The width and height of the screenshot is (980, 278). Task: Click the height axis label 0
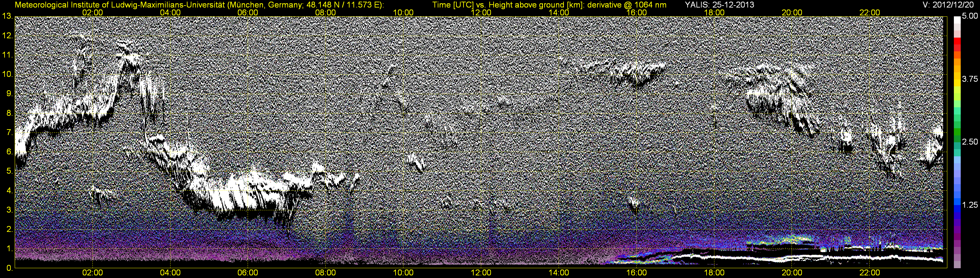tap(9, 268)
